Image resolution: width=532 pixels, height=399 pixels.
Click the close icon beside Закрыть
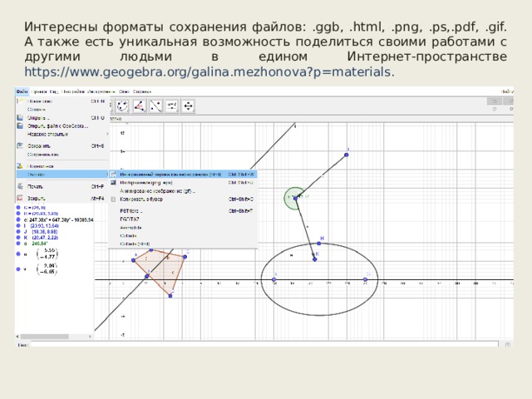coord(20,198)
